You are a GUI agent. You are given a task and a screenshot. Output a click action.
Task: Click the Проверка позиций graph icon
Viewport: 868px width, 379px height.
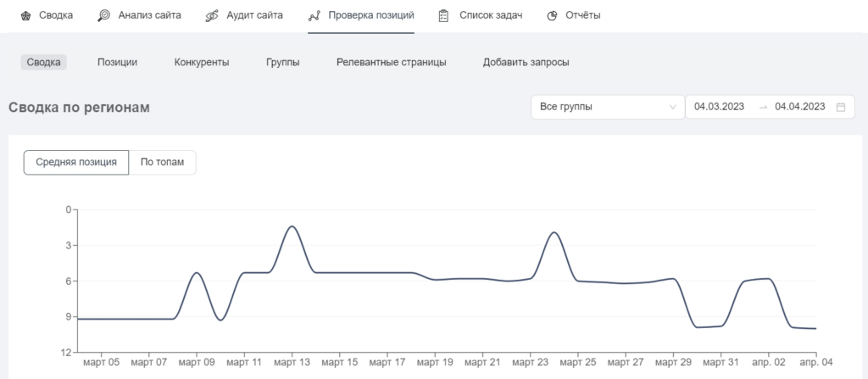click(x=314, y=15)
